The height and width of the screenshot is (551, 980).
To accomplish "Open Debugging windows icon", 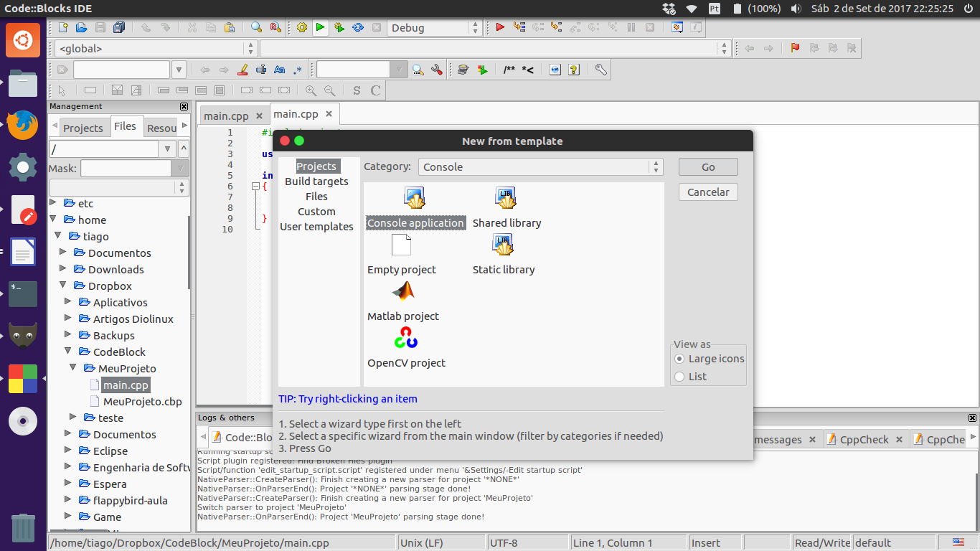I will tap(677, 27).
